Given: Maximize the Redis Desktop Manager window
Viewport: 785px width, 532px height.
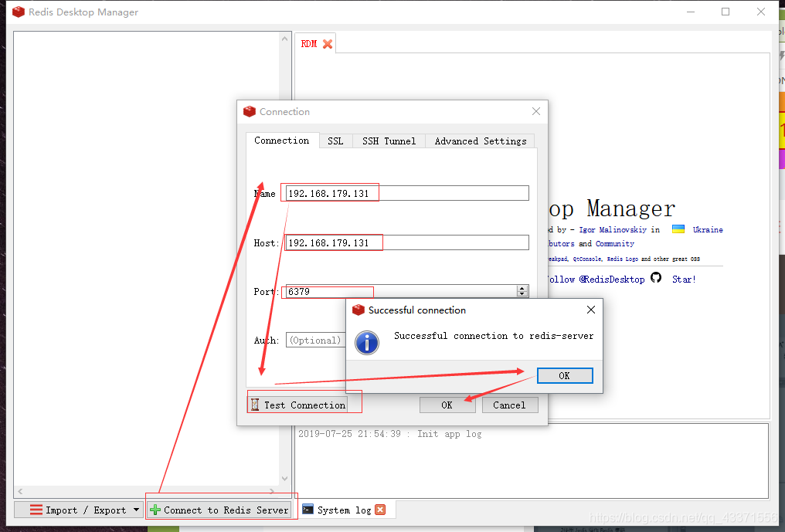Looking at the screenshot, I should 726,12.
